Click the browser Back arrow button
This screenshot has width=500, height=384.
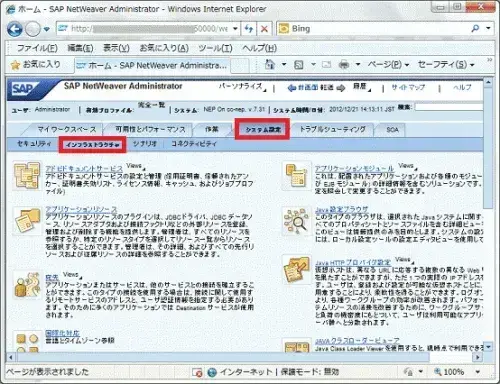pos(15,29)
